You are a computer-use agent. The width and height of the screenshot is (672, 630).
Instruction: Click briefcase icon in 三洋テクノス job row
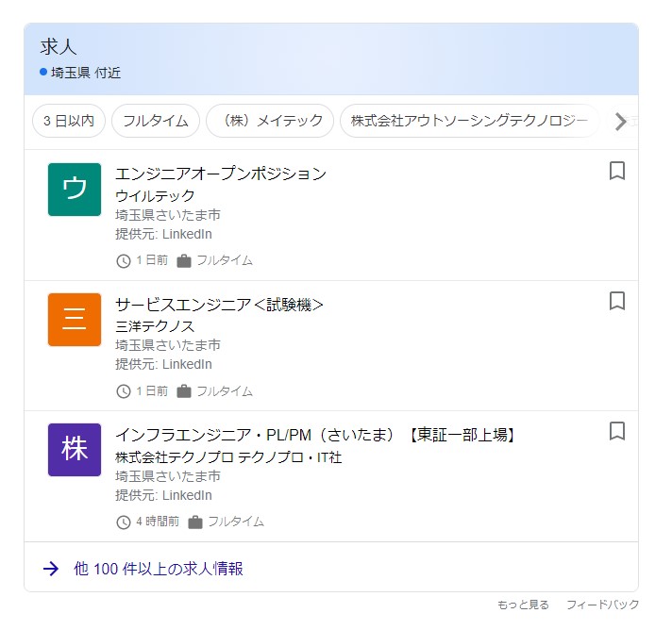[x=184, y=391]
